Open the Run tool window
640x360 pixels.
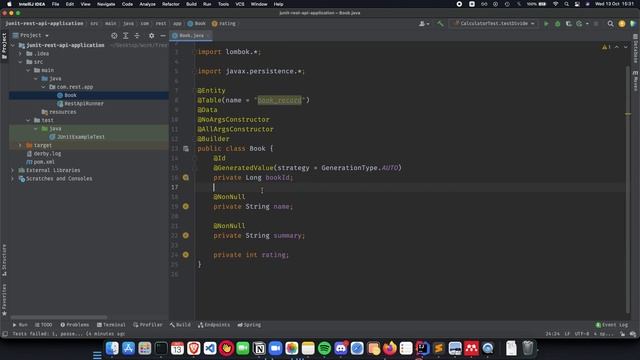click(x=20, y=325)
